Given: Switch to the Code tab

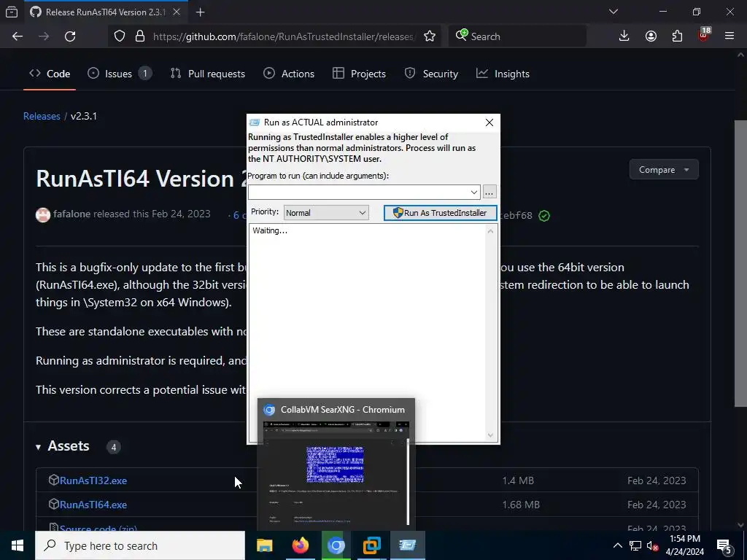Looking at the screenshot, I should pos(50,74).
